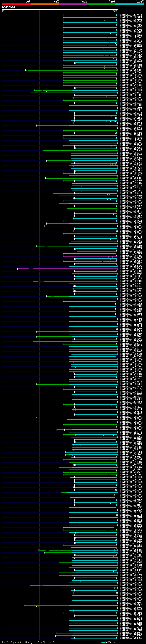Select the UniRef100_Q3UZD8 entry
The height and width of the screenshot is (644, 146).
point(131,314)
